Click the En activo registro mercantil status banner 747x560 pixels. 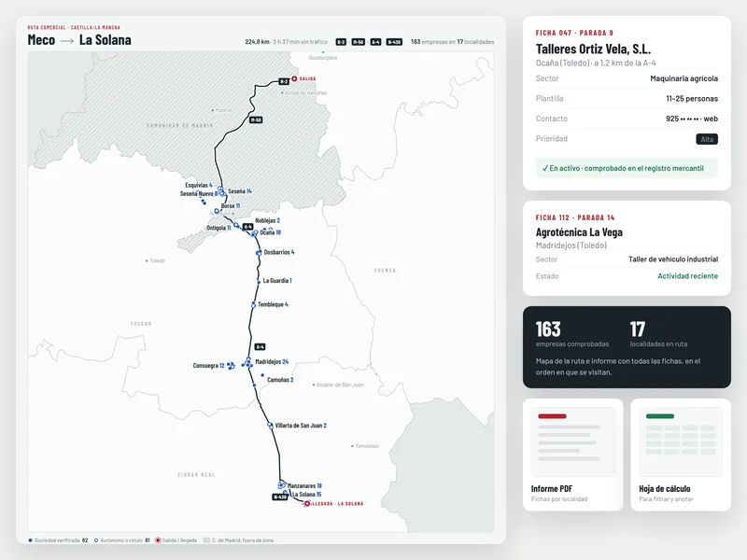(627, 168)
